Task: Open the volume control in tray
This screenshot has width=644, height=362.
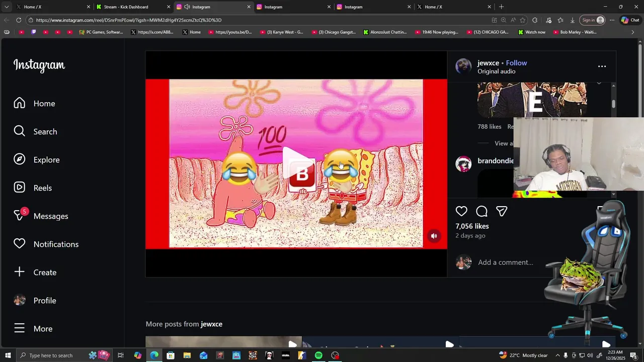Action: point(590,355)
